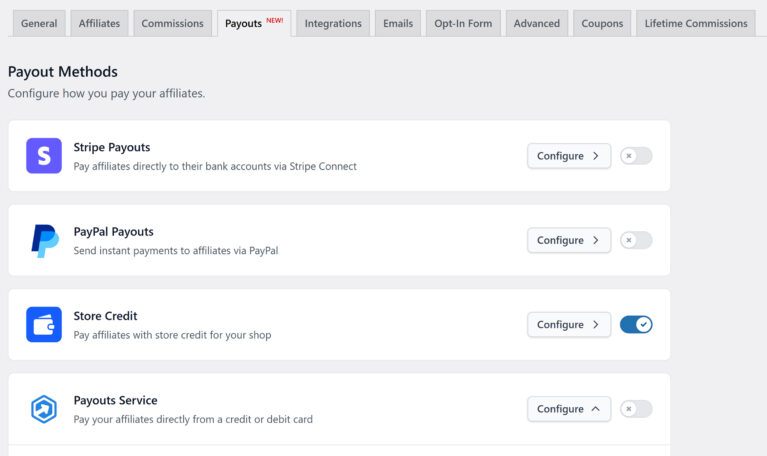Click the Payouts Service hexagon icon

point(44,409)
